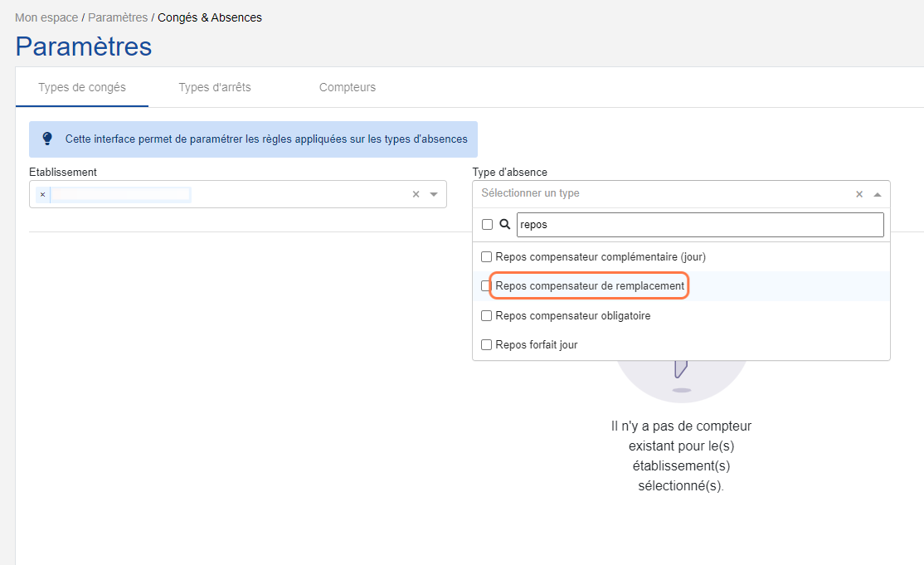Click the info banner text about règles

pyautogui.click(x=266, y=139)
